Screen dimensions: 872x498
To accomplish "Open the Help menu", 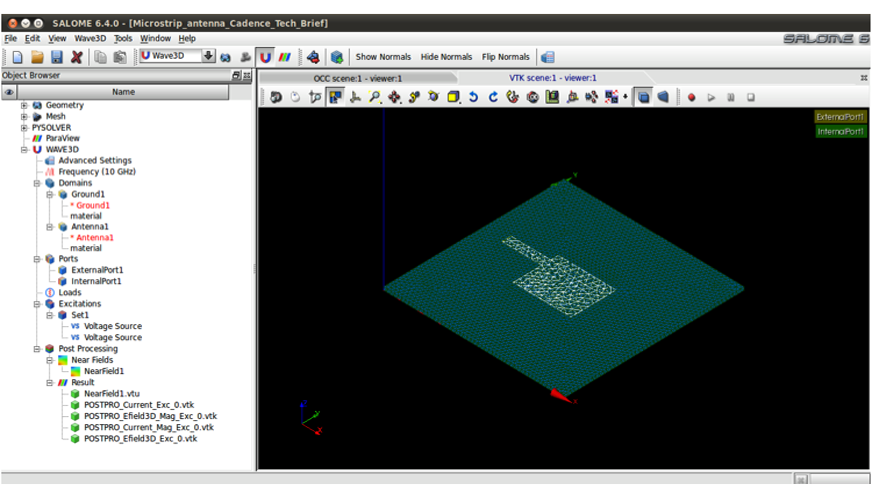I will 187,38.
